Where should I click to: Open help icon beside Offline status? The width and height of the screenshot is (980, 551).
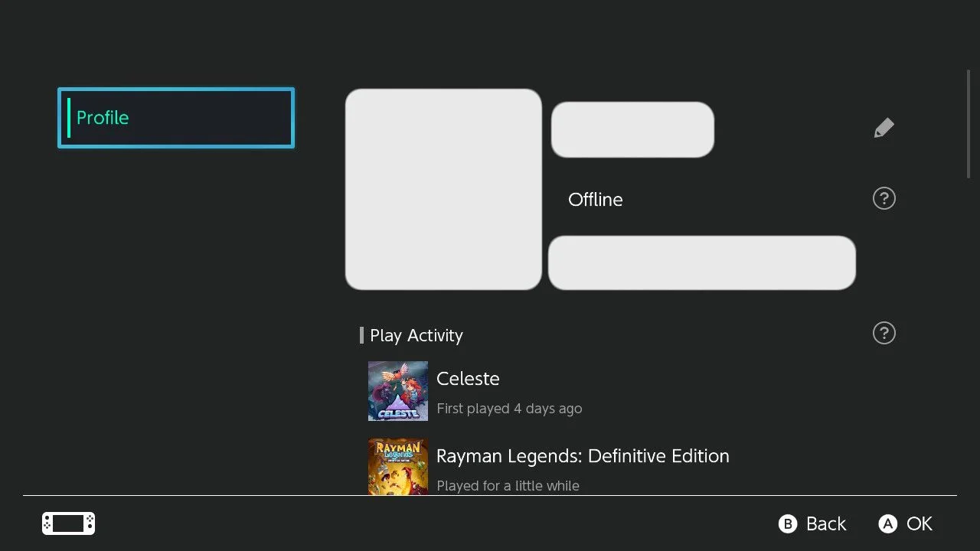[x=884, y=199]
